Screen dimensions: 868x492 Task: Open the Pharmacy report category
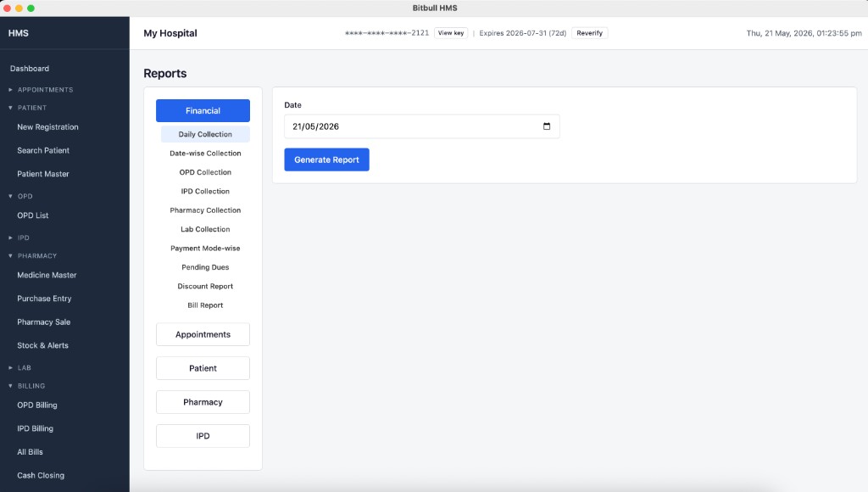pos(203,402)
